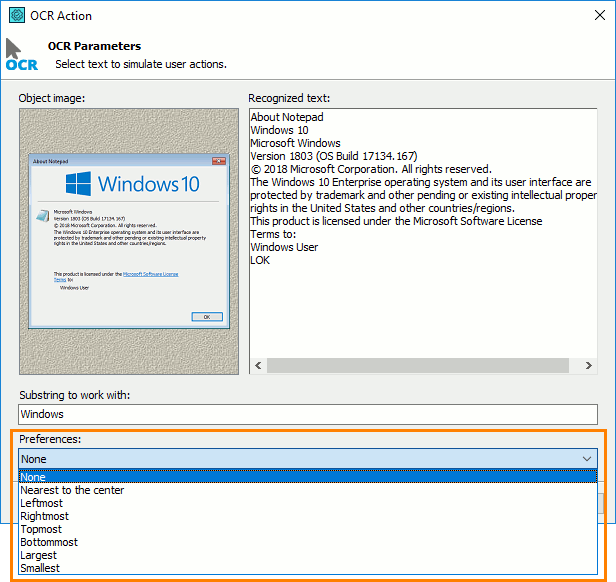Click the red close button in preview image
Viewport: 616px width, 582px height.
219,161
